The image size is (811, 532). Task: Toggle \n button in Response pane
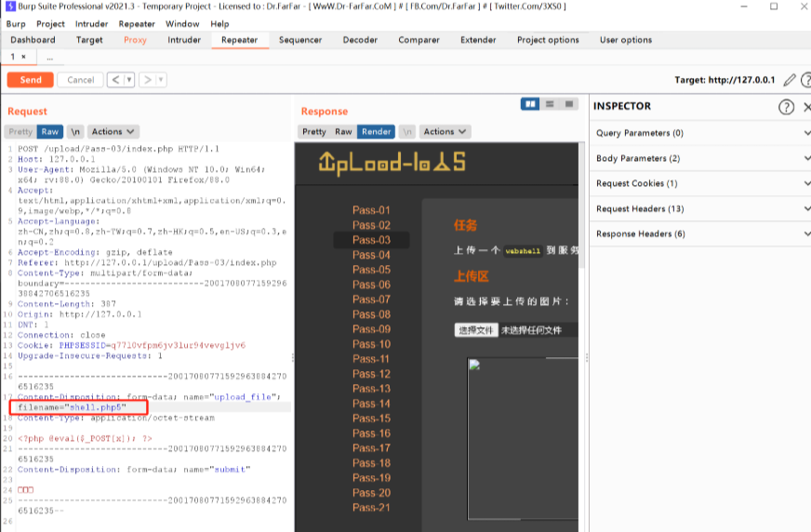[x=407, y=132]
